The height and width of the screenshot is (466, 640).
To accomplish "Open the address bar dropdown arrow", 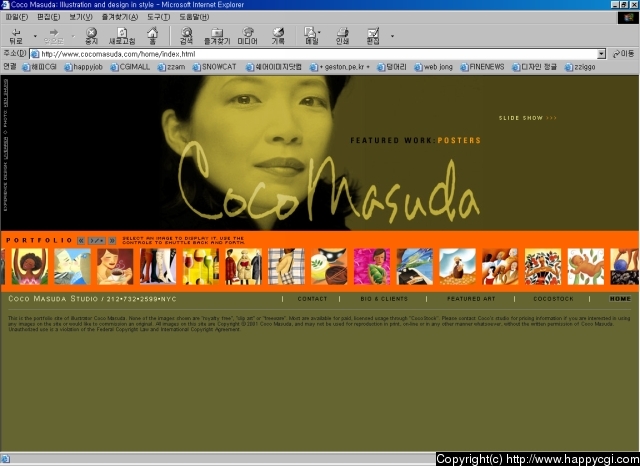I will pyautogui.click(x=601, y=54).
